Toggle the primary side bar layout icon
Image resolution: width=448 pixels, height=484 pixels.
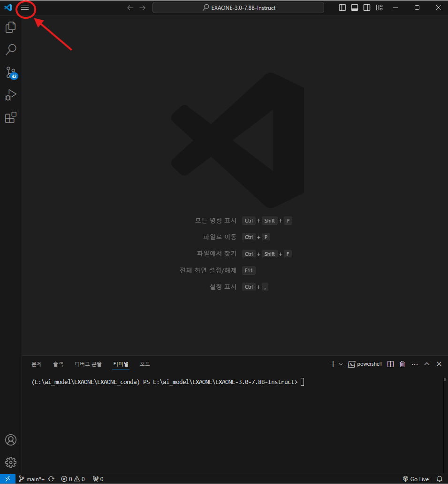pyautogui.click(x=342, y=8)
